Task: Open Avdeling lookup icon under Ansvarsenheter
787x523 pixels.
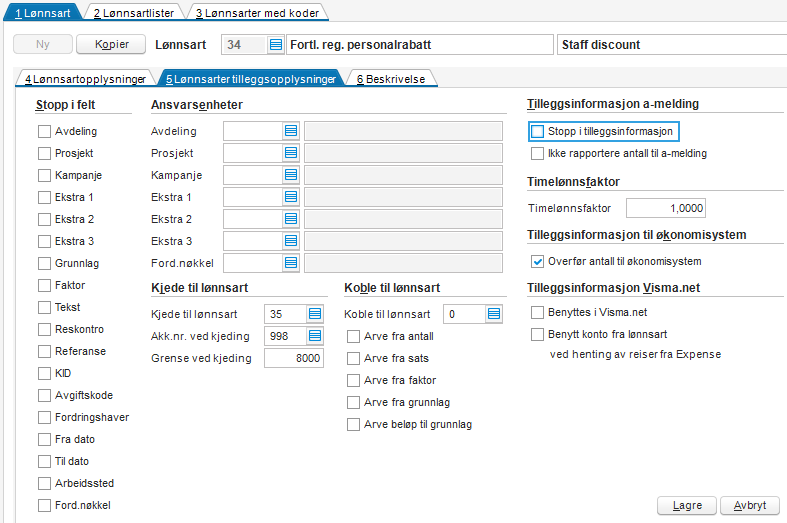Action: (291, 131)
